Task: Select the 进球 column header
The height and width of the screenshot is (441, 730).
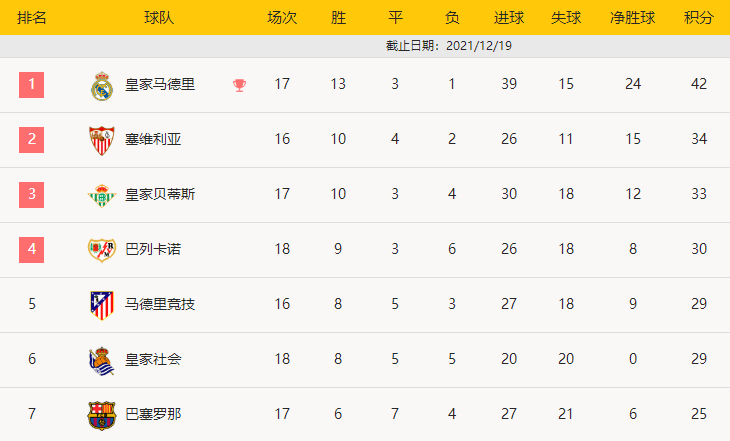Action: 509,18
